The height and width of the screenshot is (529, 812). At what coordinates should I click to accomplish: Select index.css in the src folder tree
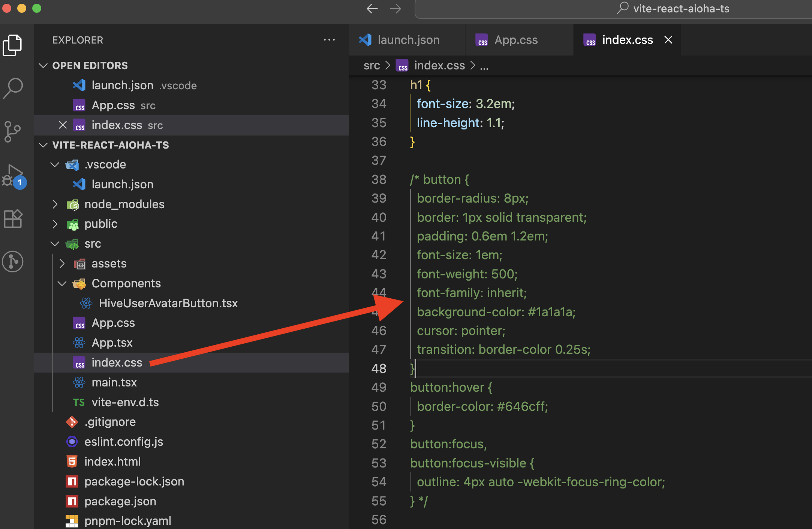tap(192, 362)
